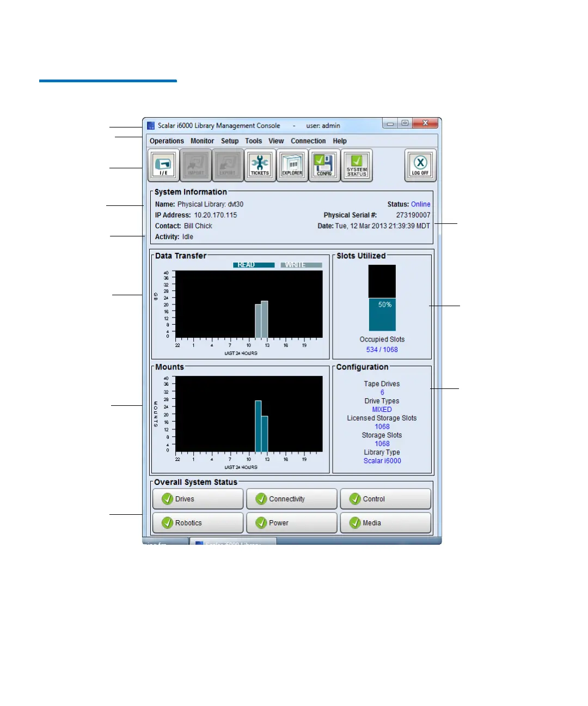Image resolution: width=588 pixels, height=706 pixels.
Task: Click the 534 / 1068 occupied slots value
Action: coord(382,350)
